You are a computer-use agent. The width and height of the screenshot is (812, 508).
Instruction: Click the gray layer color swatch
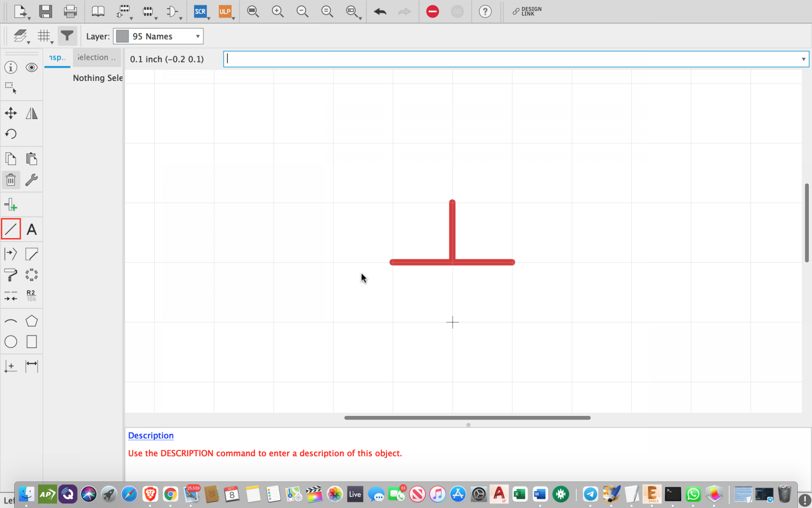(x=122, y=36)
